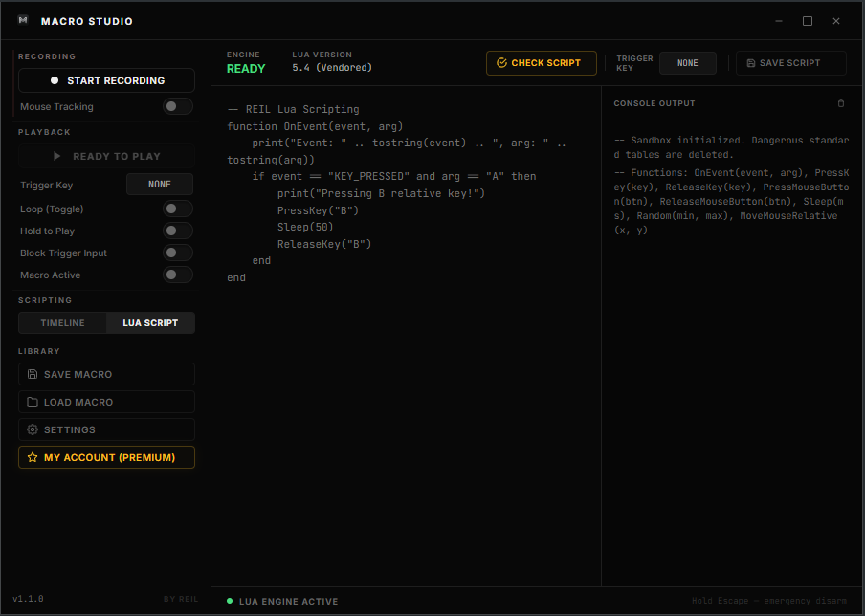Image resolution: width=865 pixels, height=616 pixels.
Task: Click the 'ReleaseKey("B")' code line
Action: pyautogui.click(x=324, y=244)
